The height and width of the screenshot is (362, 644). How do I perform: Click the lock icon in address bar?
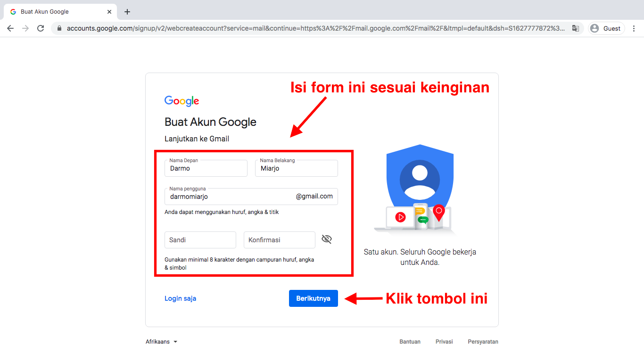click(59, 28)
